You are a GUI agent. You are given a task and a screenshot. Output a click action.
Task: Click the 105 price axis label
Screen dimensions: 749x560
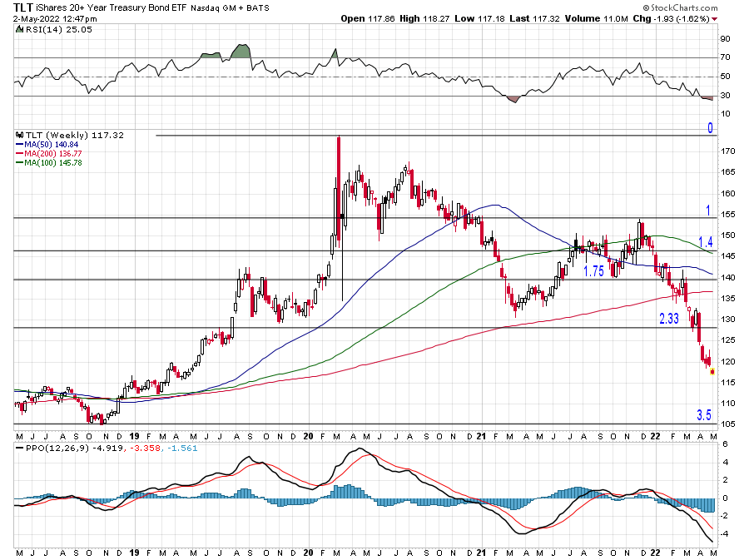coord(728,424)
